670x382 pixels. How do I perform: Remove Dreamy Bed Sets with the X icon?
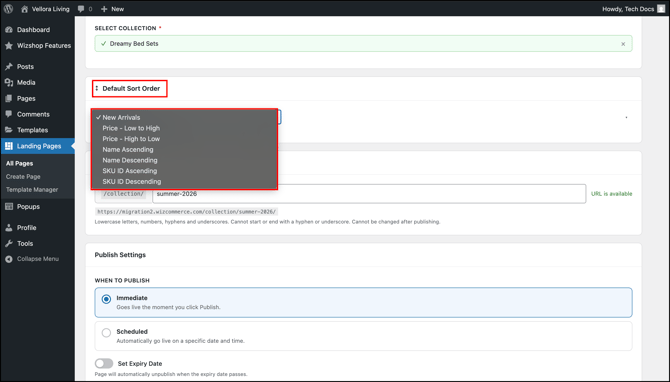click(x=623, y=44)
